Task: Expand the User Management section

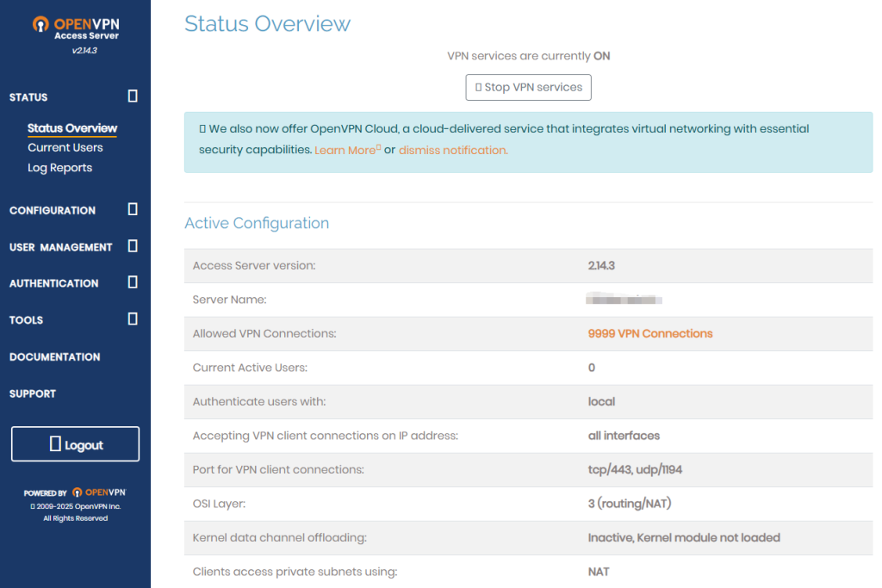Action: (133, 246)
